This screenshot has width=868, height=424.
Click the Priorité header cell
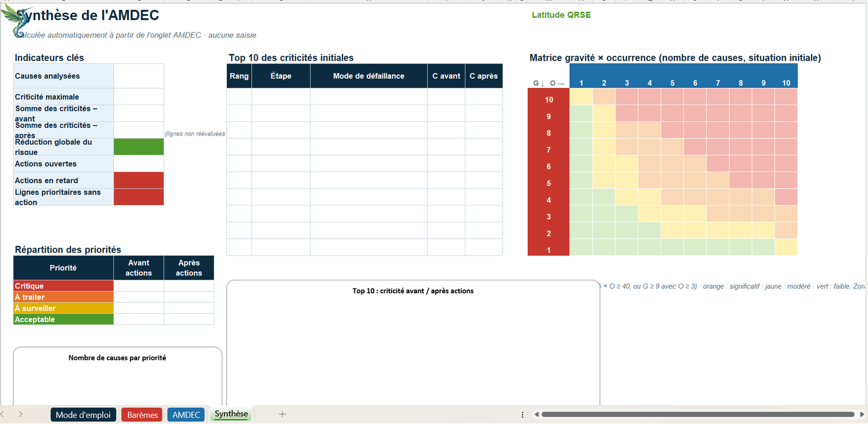[x=63, y=268]
